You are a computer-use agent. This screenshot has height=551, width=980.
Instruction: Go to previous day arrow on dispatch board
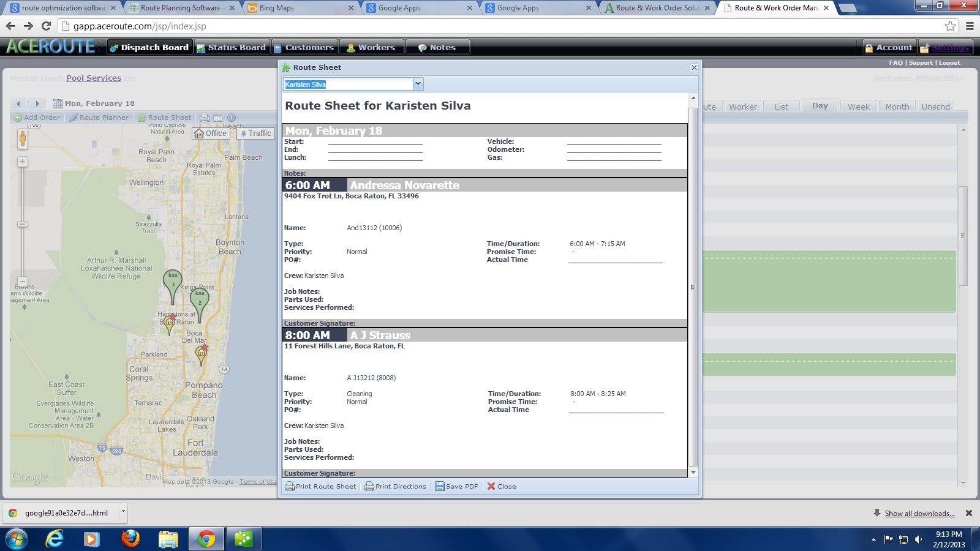[x=18, y=103]
